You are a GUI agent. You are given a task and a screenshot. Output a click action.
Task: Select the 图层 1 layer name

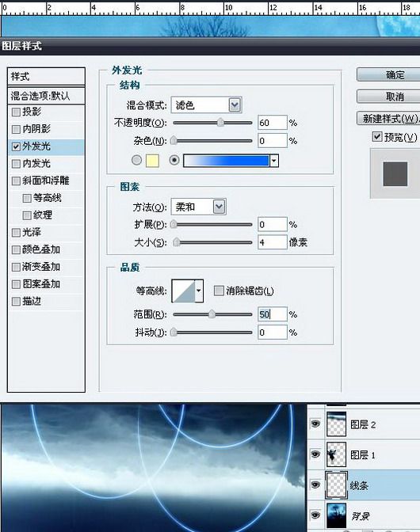[x=363, y=454]
